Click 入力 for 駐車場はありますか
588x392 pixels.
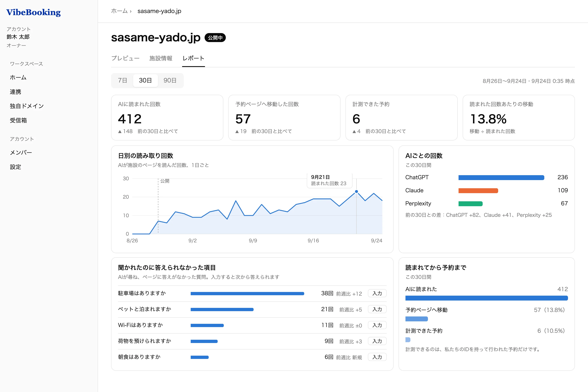point(377,293)
